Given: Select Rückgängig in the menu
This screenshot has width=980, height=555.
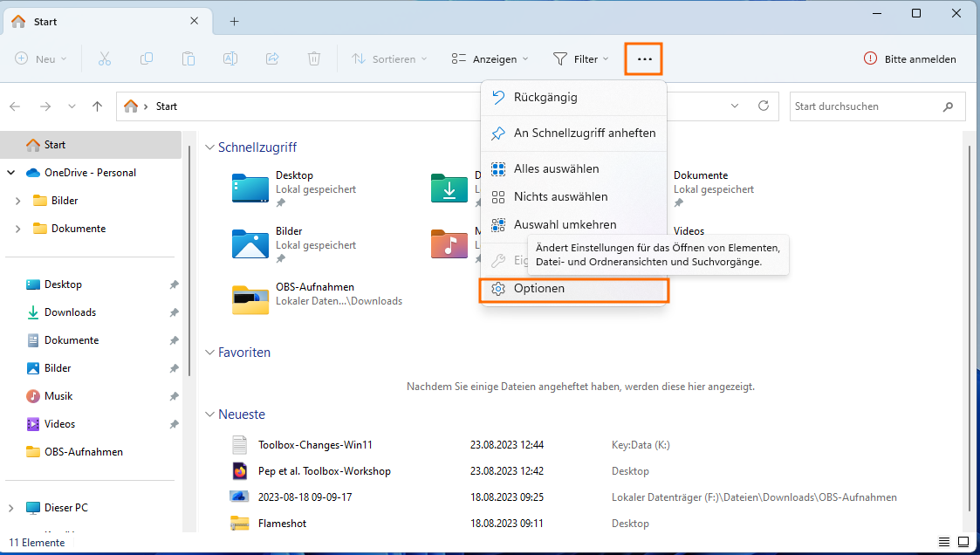Looking at the screenshot, I should (x=573, y=98).
